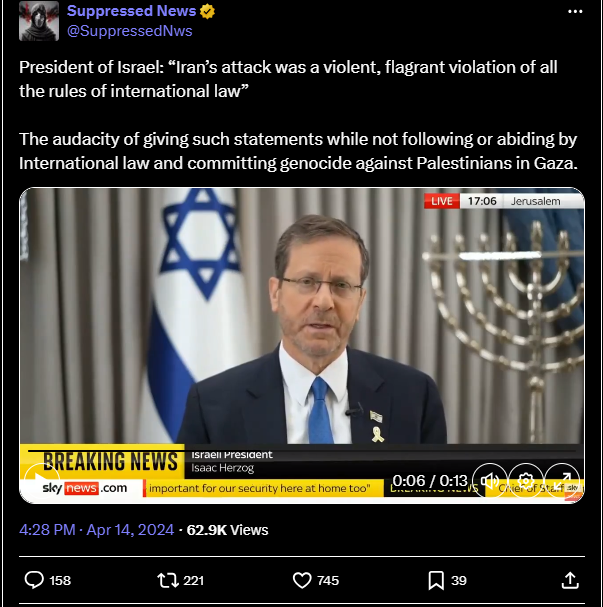The image size is (603, 607).
Task: Click the Suppressed News profile avatar
Action: tap(39, 21)
